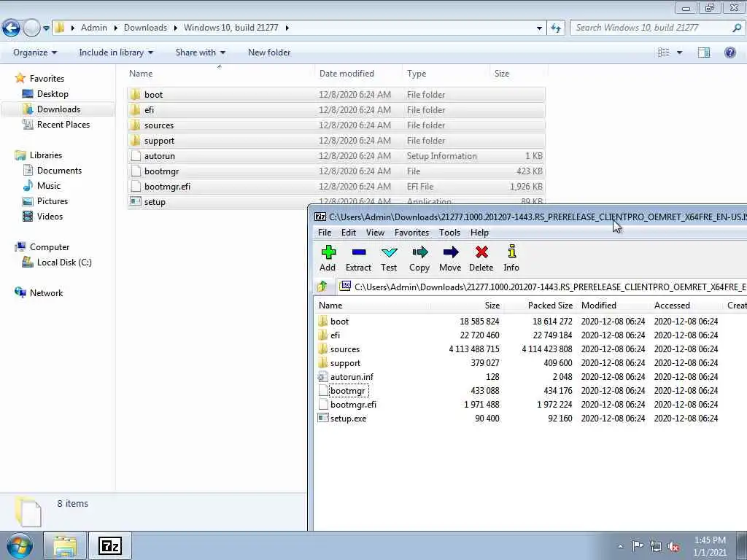Run Test on the archive in 7-Zip
Screen dimensions: 747x560
(x=389, y=259)
